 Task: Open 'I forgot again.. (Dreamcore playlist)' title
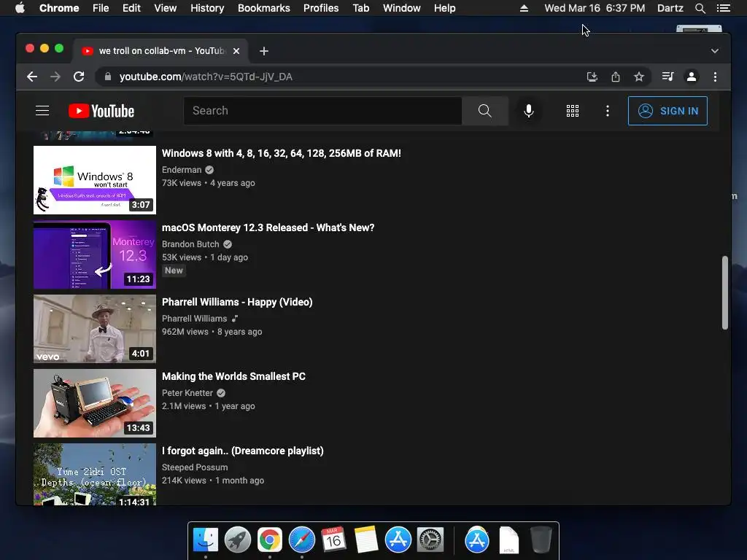pyautogui.click(x=242, y=451)
